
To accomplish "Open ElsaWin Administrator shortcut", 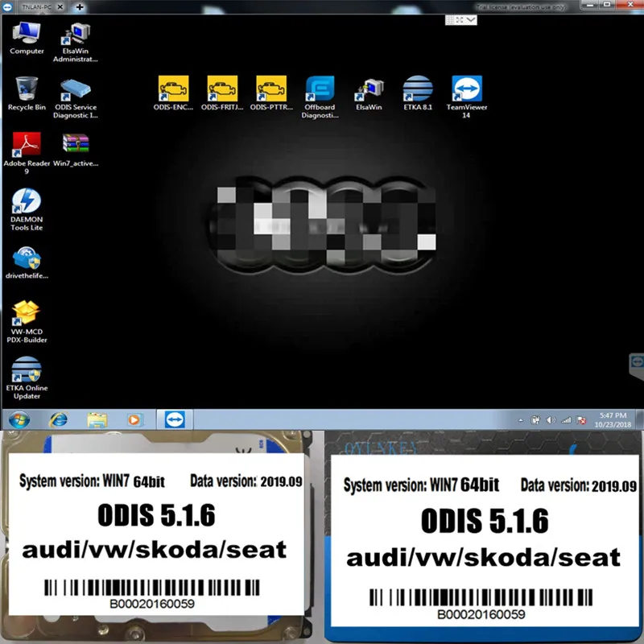I will (76, 43).
